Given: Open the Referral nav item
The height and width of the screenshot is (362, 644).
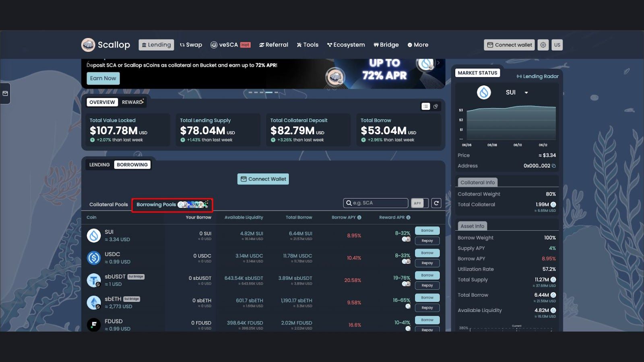Looking at the screenshot, I should point(274,45).
